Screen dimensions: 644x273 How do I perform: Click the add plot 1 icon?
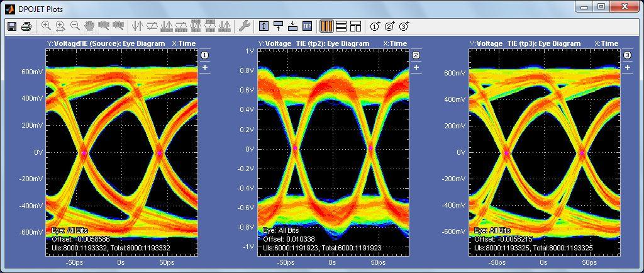[x=375, y=26]
